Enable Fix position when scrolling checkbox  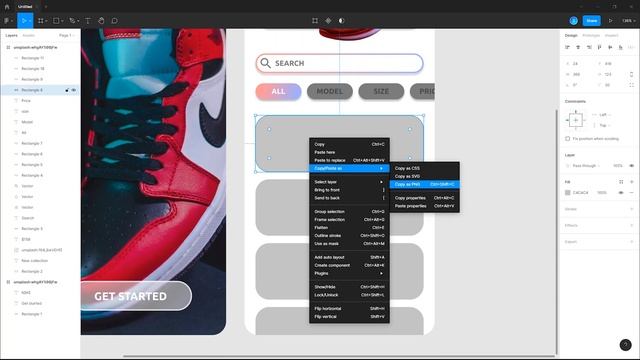click(567, 139)
